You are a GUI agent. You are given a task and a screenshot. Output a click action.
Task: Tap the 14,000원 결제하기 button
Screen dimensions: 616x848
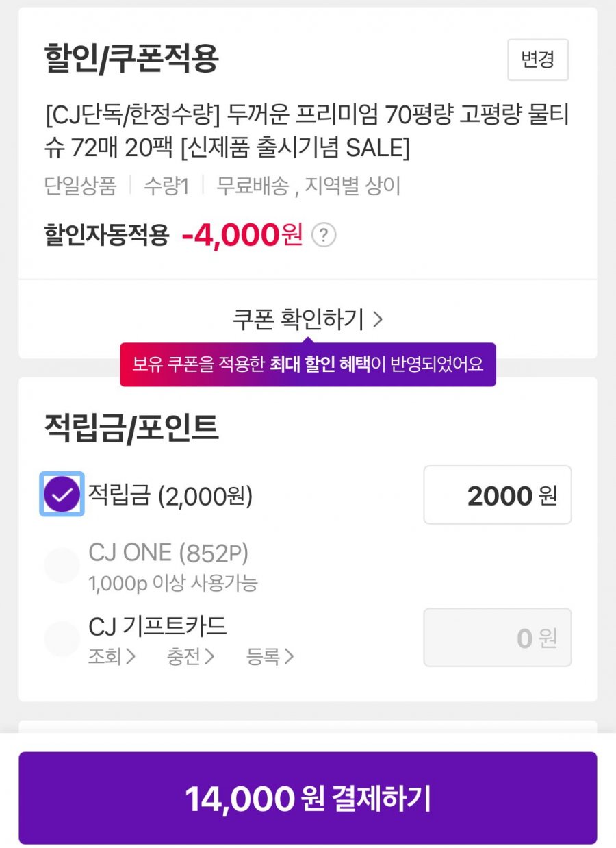coord(308,798)
